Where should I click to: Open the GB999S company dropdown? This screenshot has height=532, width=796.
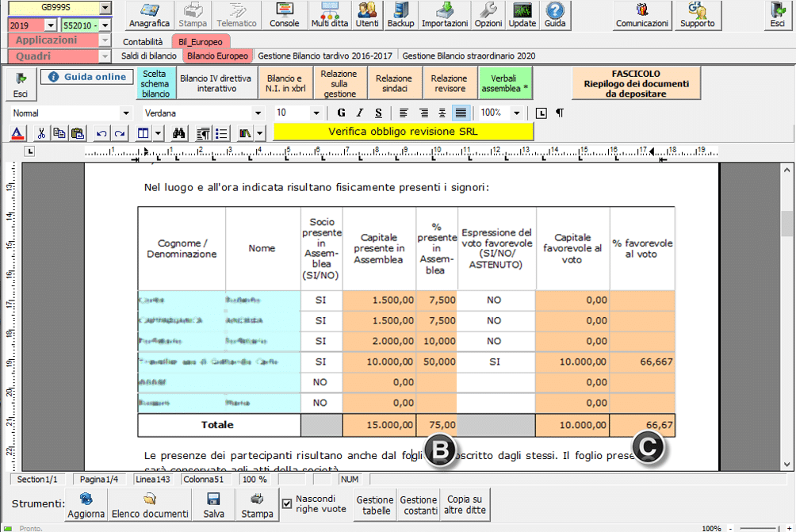click(x=105, y=8)
